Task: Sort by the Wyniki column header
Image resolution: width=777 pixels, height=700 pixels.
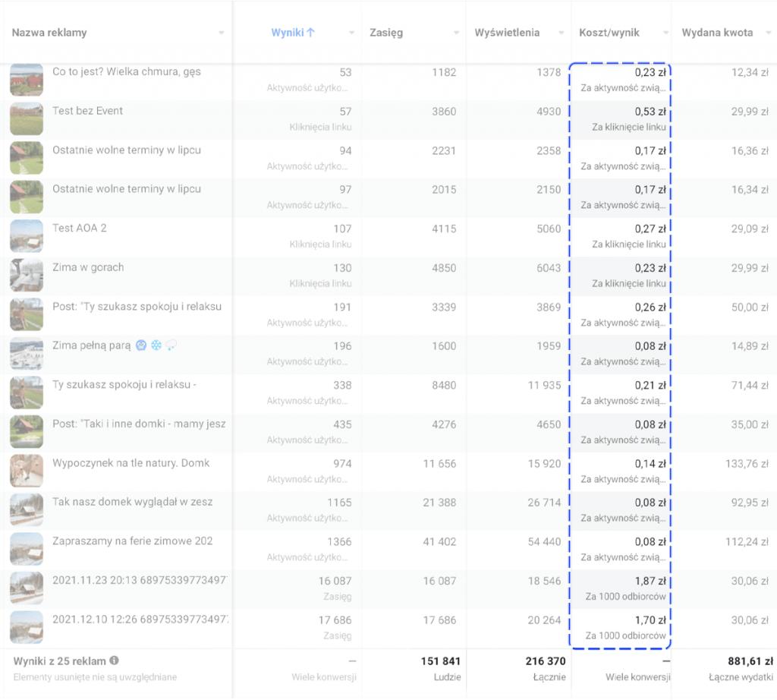Action: click(x=287, y=33)
